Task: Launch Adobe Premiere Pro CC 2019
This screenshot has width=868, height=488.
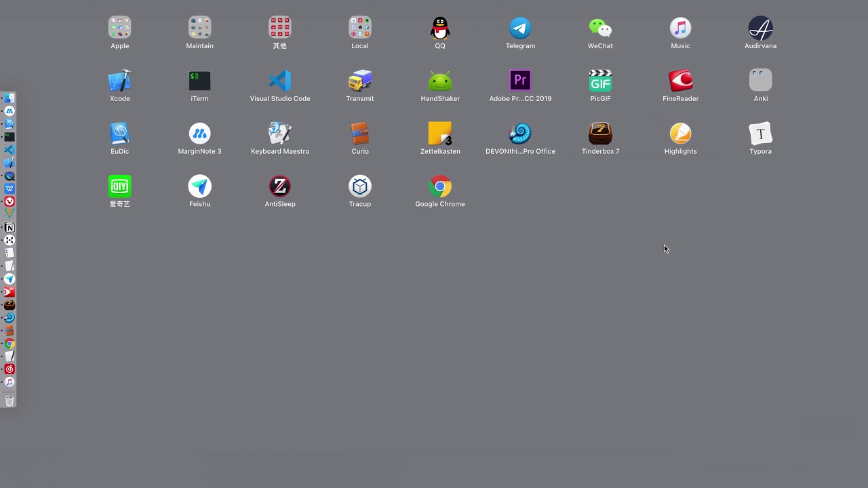Action: pyautogui.click(x=520, y=81)
